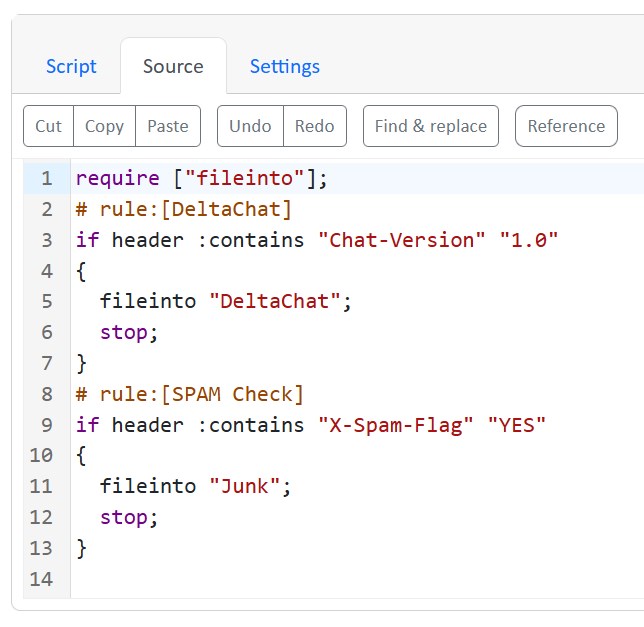Click the Redo button
The image size is (644, 627).
[315, 126]
